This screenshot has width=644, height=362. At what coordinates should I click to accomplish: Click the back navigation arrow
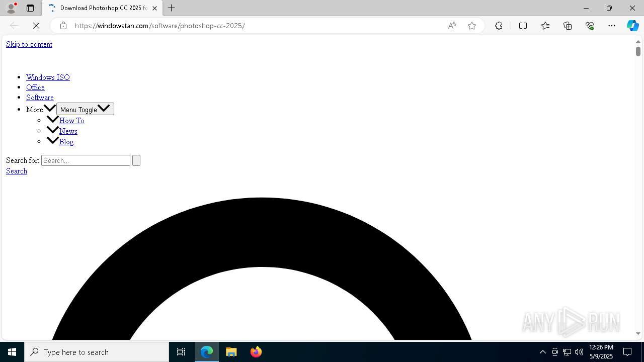pos(14,26)
